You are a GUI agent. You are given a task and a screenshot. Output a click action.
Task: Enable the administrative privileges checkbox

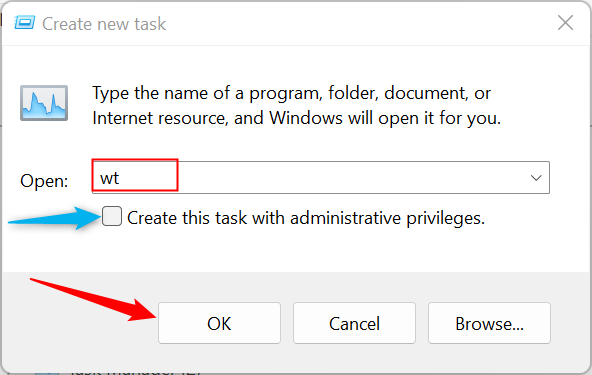pyautogui.click(x=112, y=216)
